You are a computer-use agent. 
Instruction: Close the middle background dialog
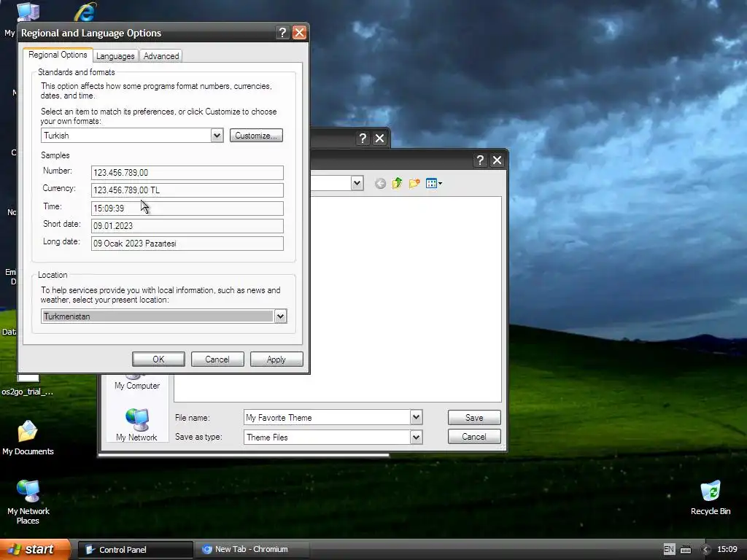[x=379, y=138]
